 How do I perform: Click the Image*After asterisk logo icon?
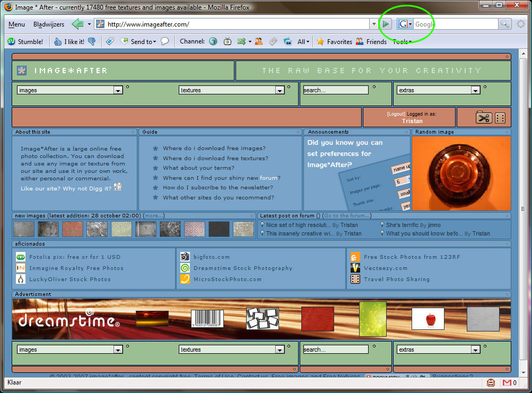pyautogui.click(x=22, y=70)
